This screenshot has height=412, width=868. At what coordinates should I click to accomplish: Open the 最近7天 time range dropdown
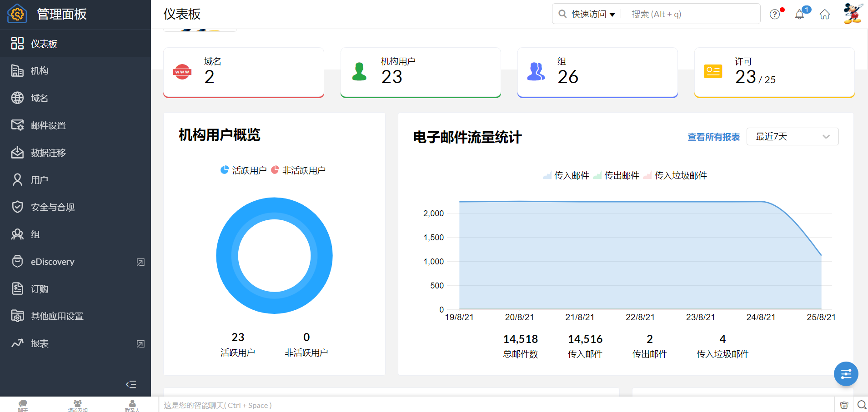pos(792,137)
